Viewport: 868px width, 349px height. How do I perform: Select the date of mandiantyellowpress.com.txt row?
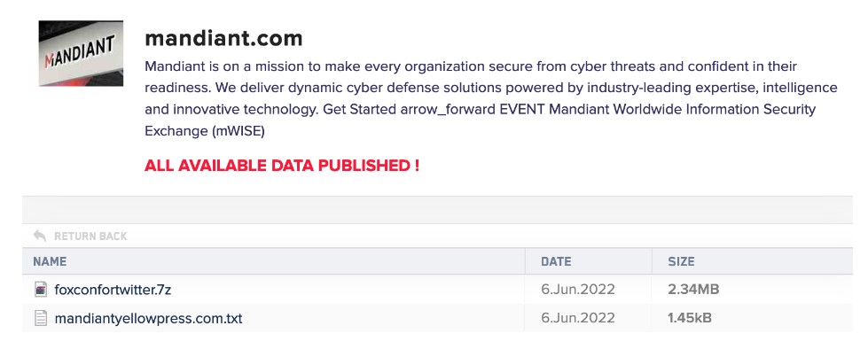[x=578, y=319]
